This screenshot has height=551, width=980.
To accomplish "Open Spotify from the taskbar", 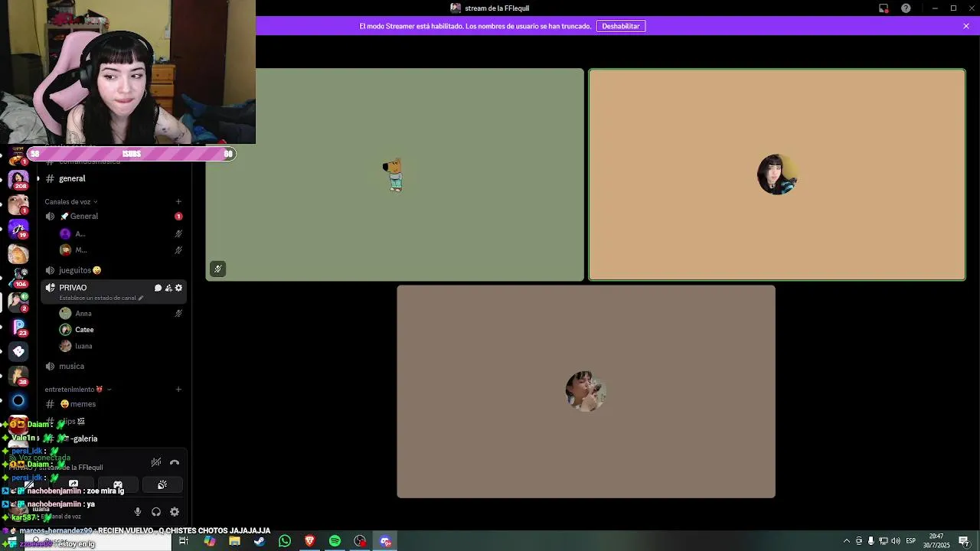I will tap(335, 541).
